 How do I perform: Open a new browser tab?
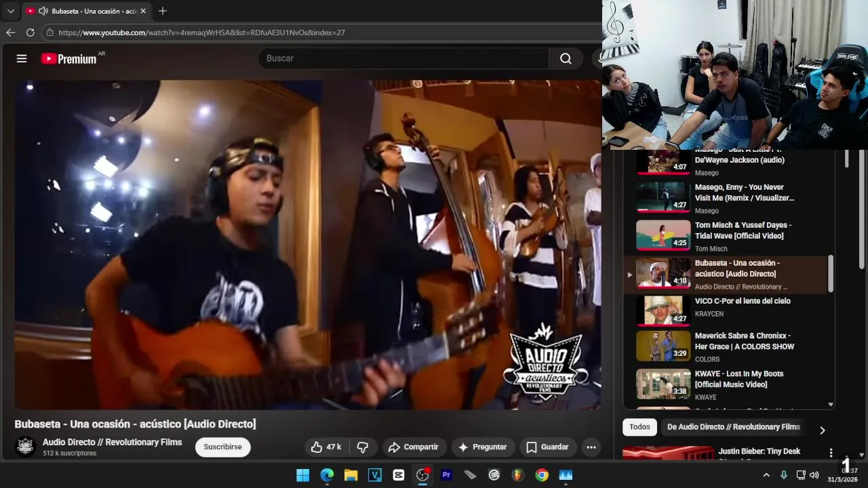click(163, 11)
